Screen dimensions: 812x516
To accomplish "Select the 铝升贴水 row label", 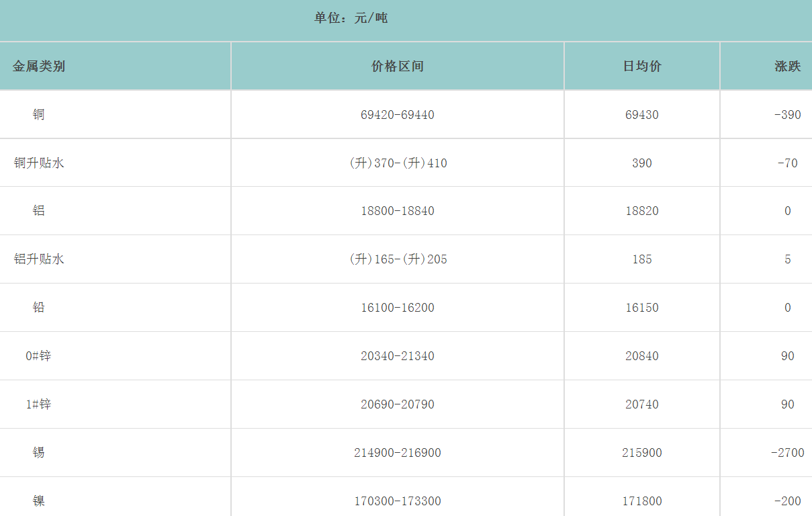I will [39, 259].
